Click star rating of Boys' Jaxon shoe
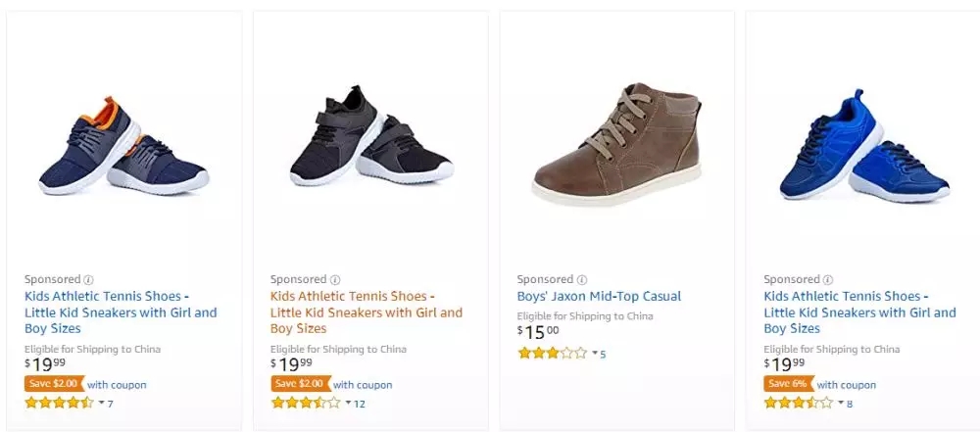Screen dimensions: 980x432 click(x=552, y=353)
